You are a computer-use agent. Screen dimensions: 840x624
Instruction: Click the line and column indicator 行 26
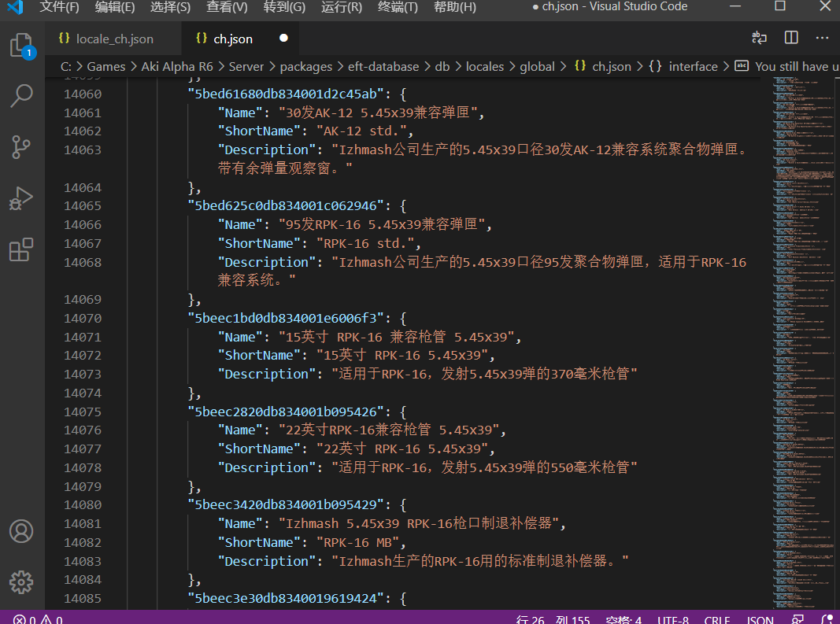tap(553, 620)
